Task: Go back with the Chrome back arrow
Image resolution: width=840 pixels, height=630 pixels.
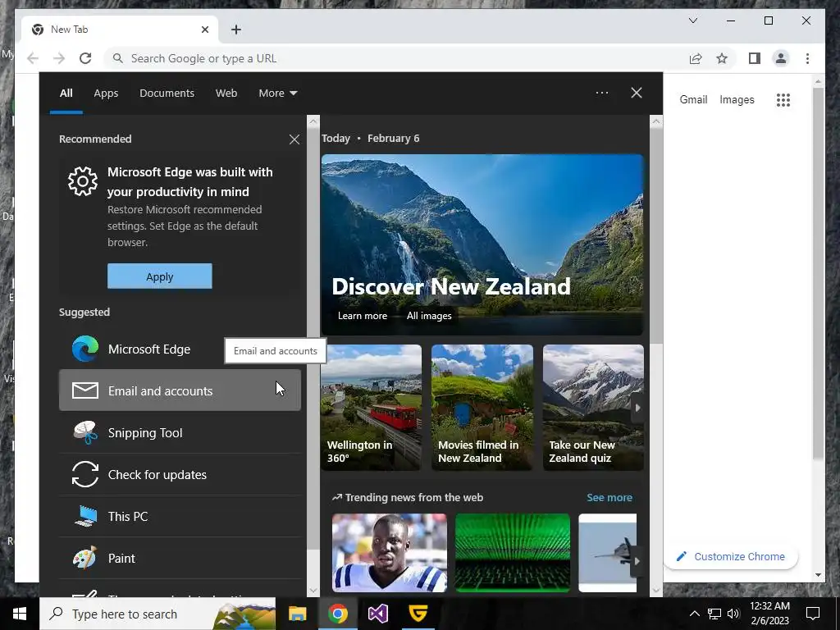Action: (x=33, y=58)
